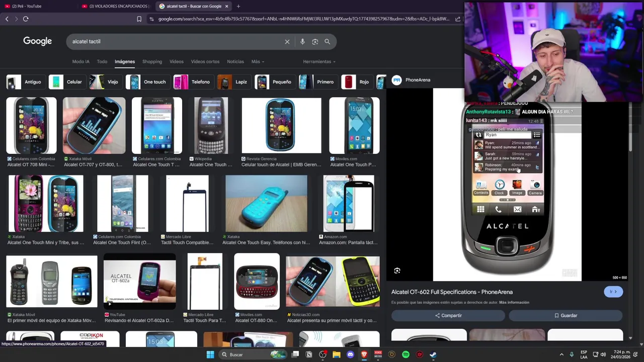Image resolution: width=644 pixels, height=362 pixels.
Task: Click the PhoneArena site icon in the preview
Action: (397, 80)
